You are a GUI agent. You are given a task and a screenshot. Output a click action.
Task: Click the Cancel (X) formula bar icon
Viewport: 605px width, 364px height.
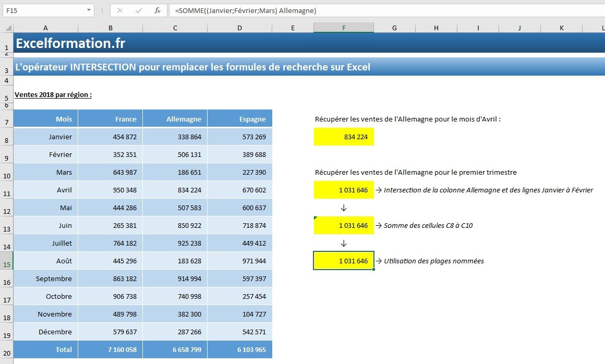(120, 10)
